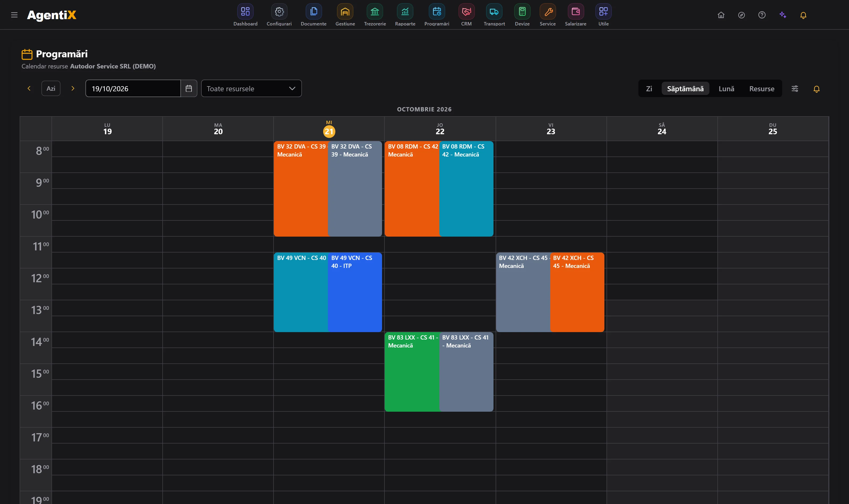Open the Utile apps module
The width and height of the screenshot is (849, 504).
click(x=604, y=15)
